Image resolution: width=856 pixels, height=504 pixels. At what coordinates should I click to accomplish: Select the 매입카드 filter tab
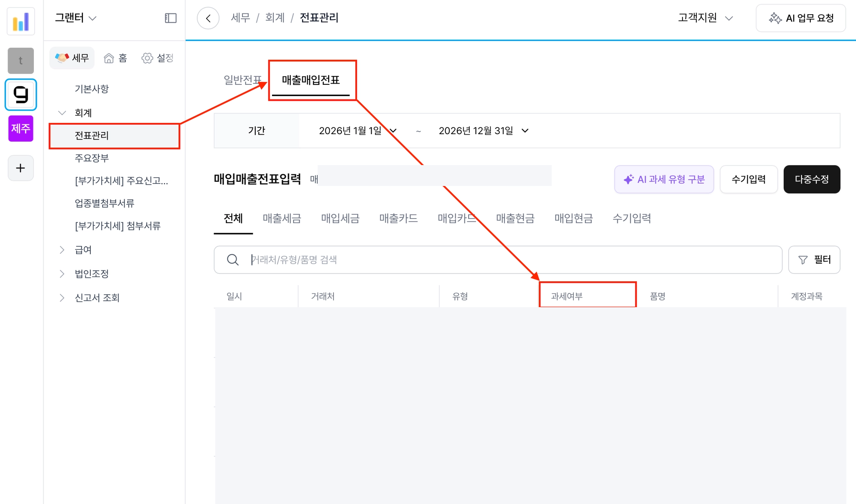coord(457,218)
